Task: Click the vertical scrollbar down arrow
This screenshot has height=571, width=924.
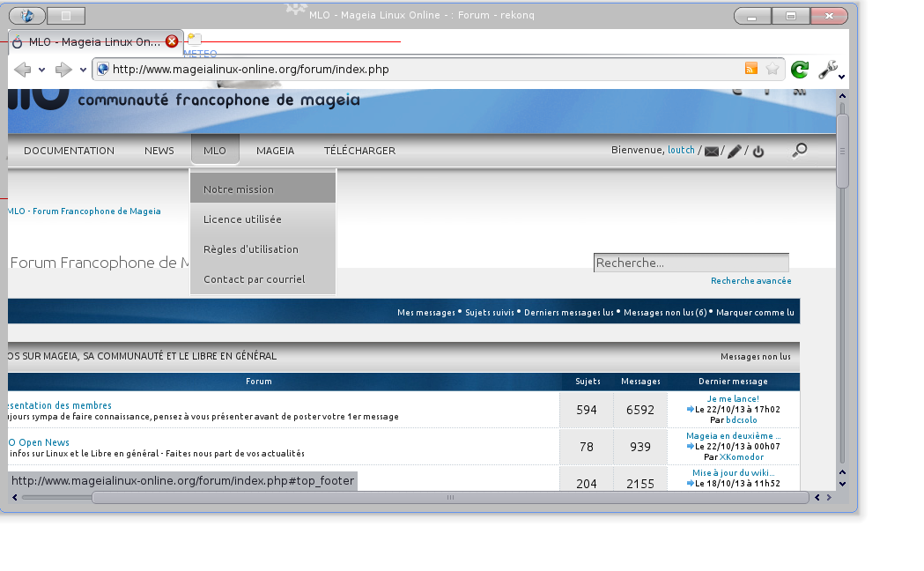Action: tap(843, 484)
